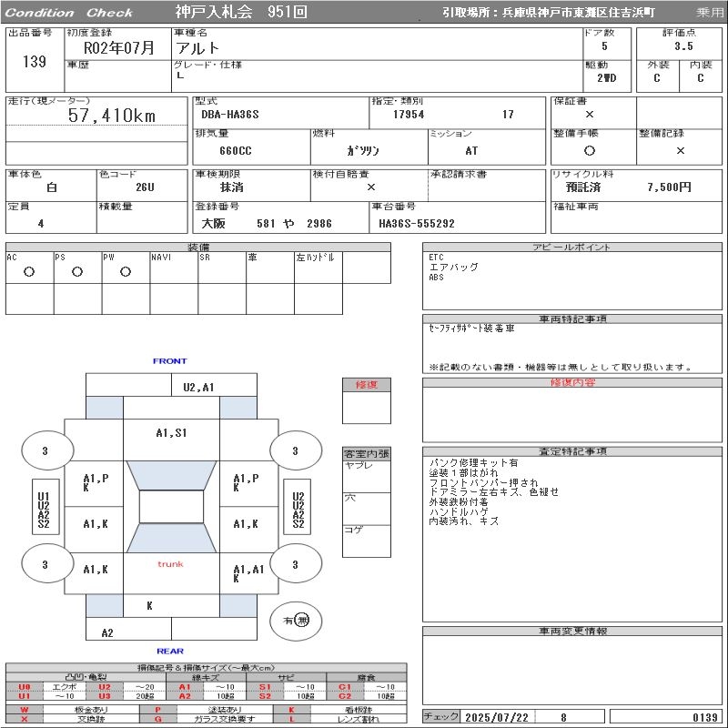Click the 評価点 score value 3.5
728x728 pixels.
[x=683, y=45]
